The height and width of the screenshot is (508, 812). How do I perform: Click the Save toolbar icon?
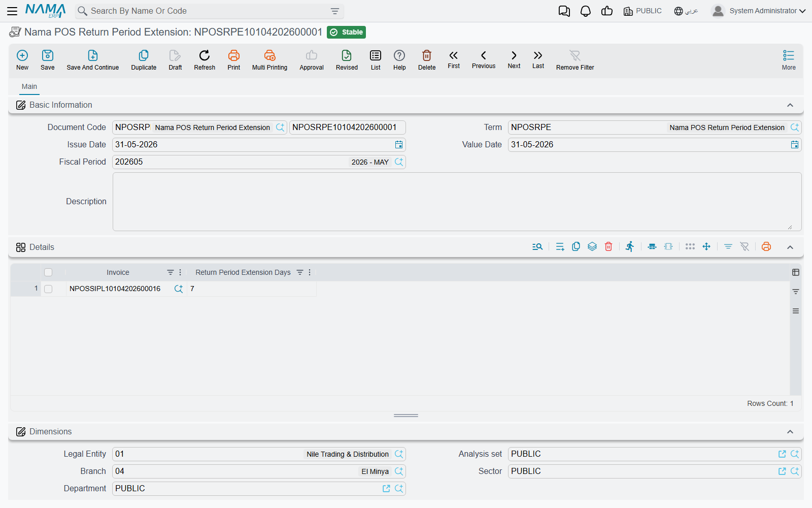(48, 55)
